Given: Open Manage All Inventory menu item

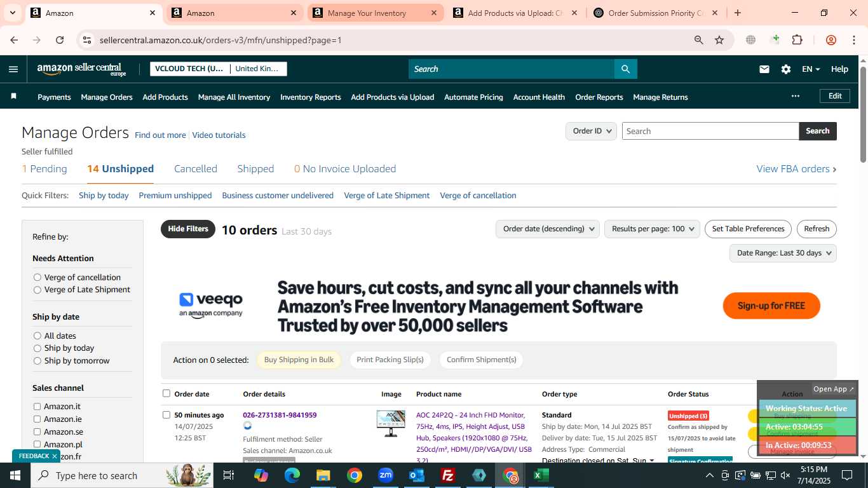Looking at the screenshot, I should click(x=234, y=97).
